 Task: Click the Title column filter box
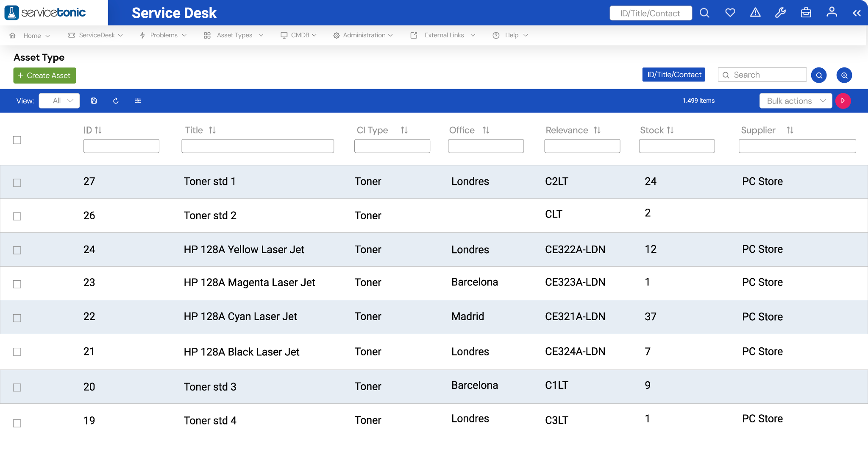click(258, 146)
